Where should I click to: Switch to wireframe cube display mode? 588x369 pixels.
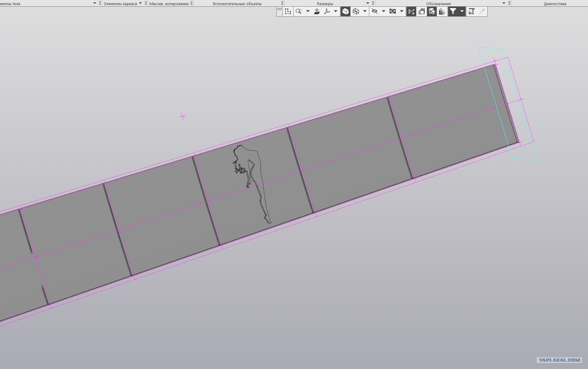356,11
